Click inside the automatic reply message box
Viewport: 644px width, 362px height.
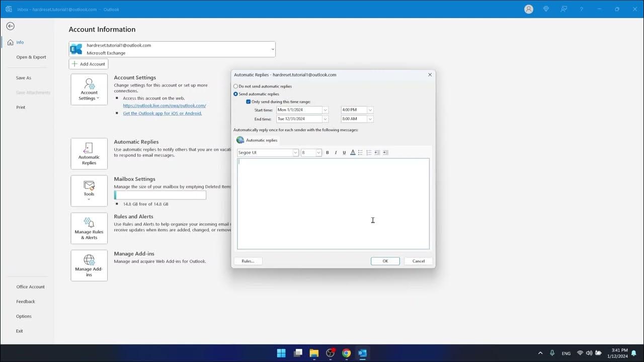(x=333, y=203)
